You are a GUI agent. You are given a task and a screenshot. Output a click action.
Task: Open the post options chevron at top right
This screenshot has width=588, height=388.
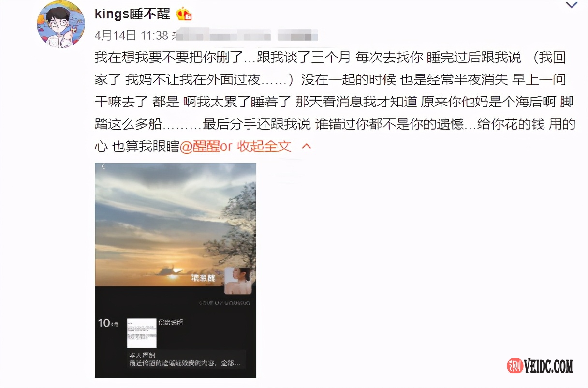pyautogui.click(x=571, y=6)
